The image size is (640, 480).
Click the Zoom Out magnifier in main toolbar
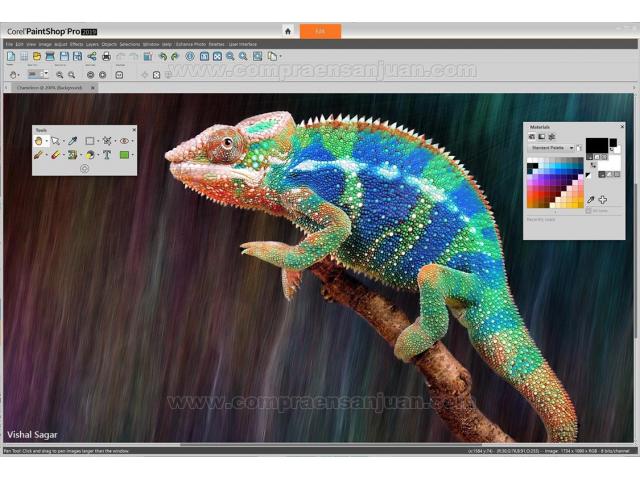click(x=230, y=56)
